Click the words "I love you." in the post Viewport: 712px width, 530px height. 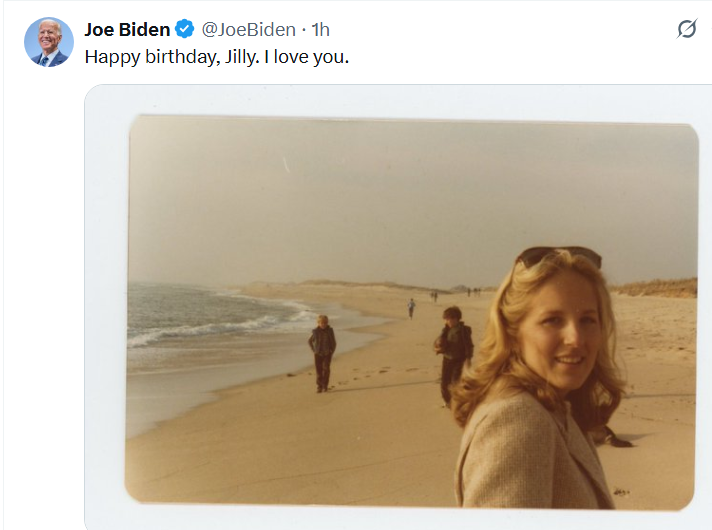[307, 57]
